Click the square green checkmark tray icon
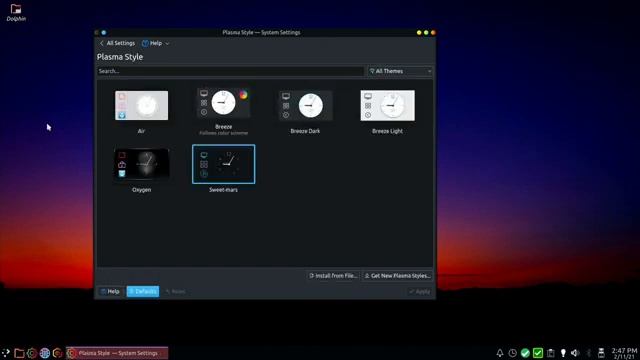The height and width of the screenshot is (360, 640). click(538, 353)
